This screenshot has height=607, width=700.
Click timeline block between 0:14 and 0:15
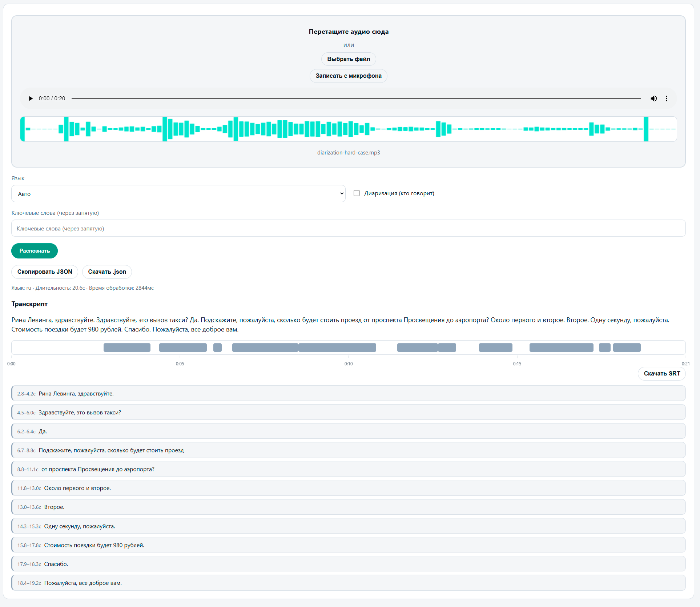pos(495,347)
